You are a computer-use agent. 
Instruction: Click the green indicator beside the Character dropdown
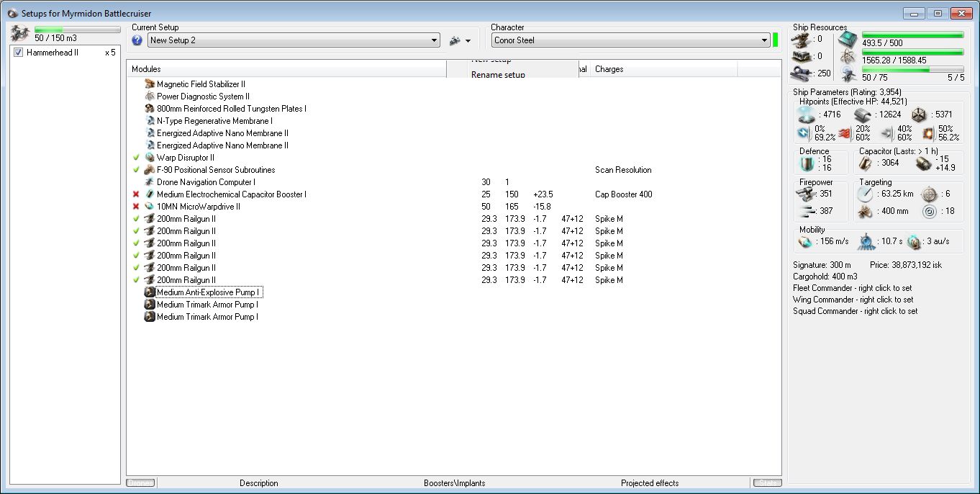coord(776,40)
